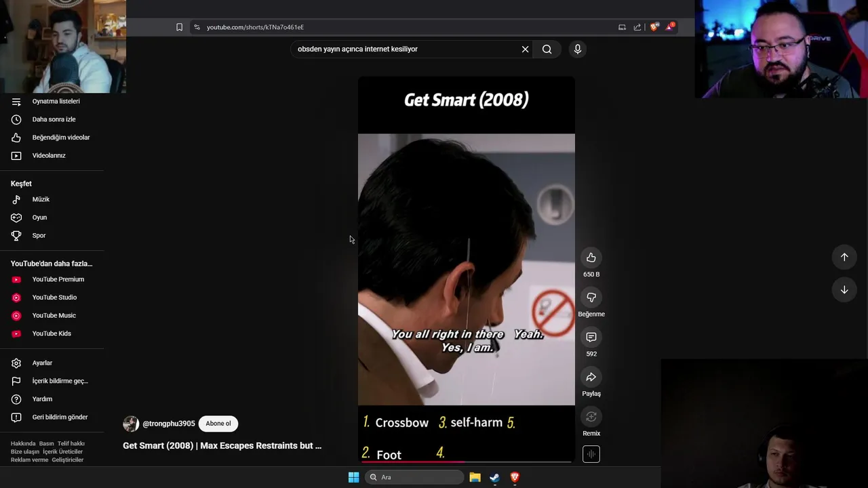Go to previous short with up arrow
Screen dimensions: 868x488
click(844, 257)
